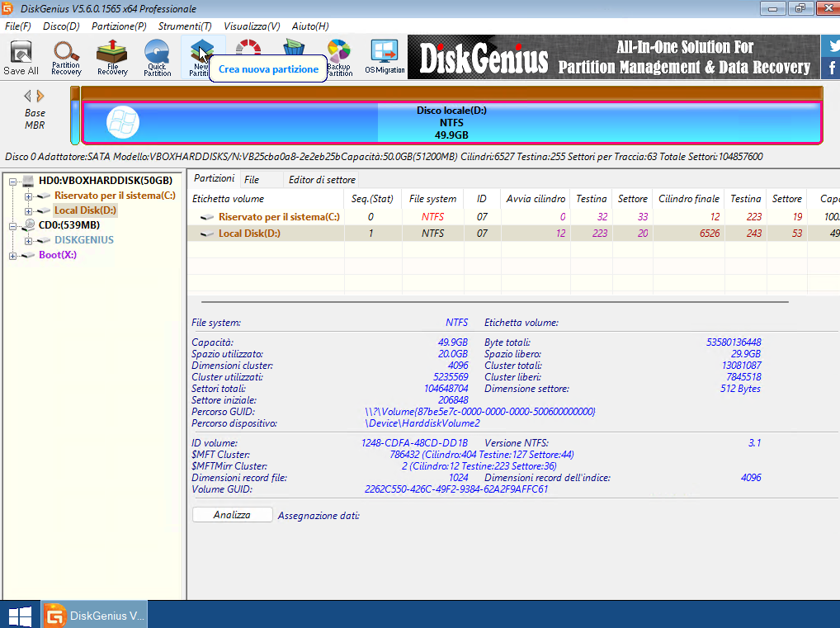
Task: Click the red ring Format toolbar icon
Action: click(x=248, y=47)
